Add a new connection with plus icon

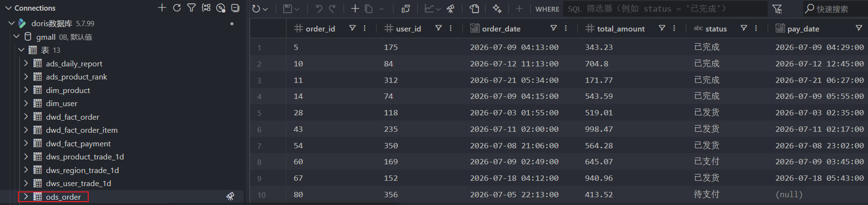click(162, 8)
